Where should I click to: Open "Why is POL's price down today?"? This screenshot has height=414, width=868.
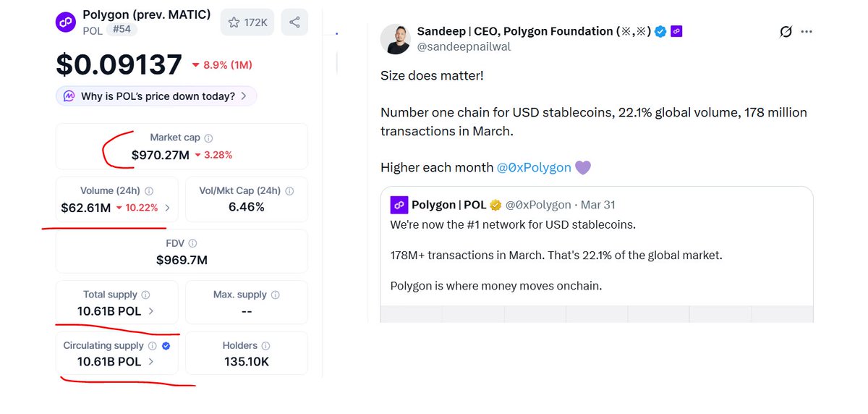pyautogui.click(x=156, y=96)
